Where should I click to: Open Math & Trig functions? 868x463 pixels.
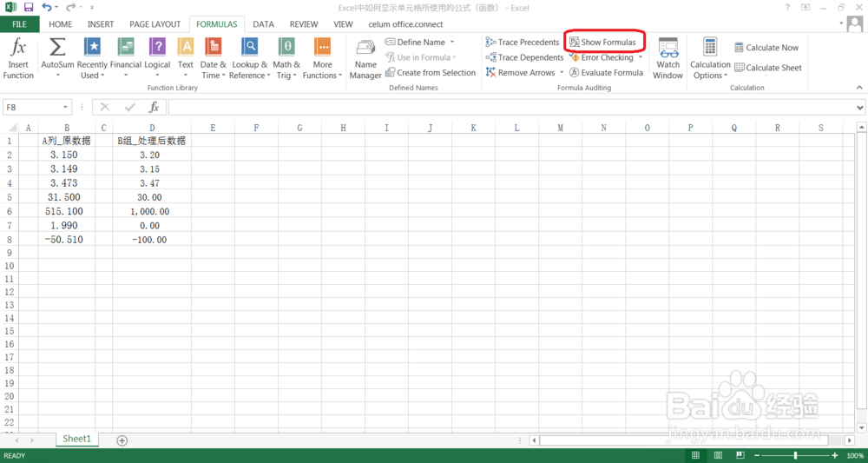click(286, 59)
